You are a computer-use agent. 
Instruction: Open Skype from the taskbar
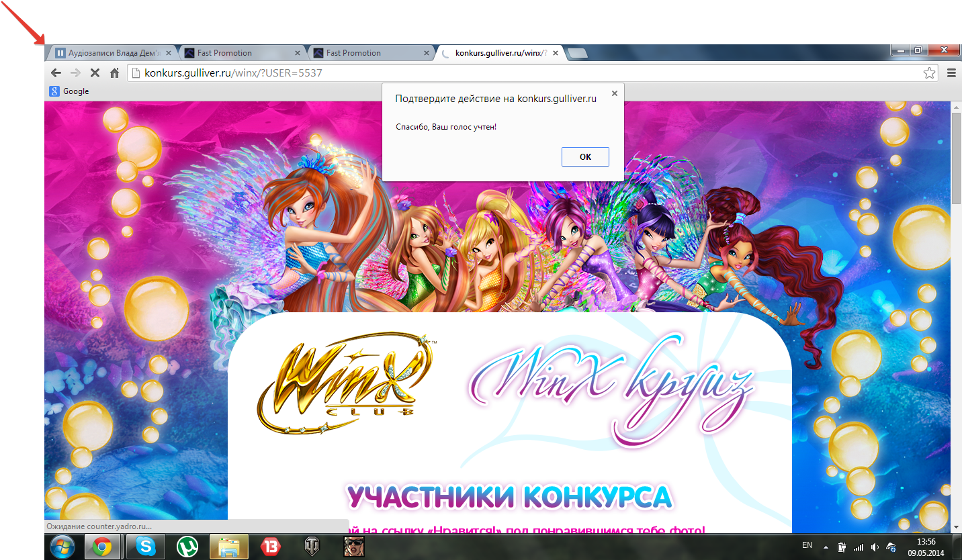[x=144, y=547]
